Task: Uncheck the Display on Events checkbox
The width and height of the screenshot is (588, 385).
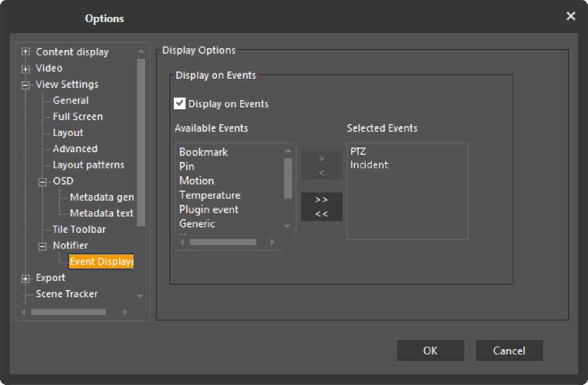Action: click(180, 103)
